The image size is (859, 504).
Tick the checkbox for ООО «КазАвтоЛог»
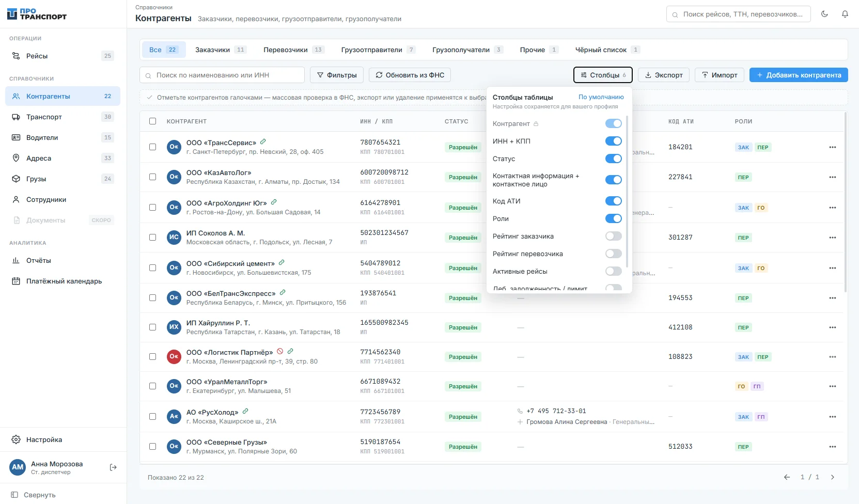152,177
